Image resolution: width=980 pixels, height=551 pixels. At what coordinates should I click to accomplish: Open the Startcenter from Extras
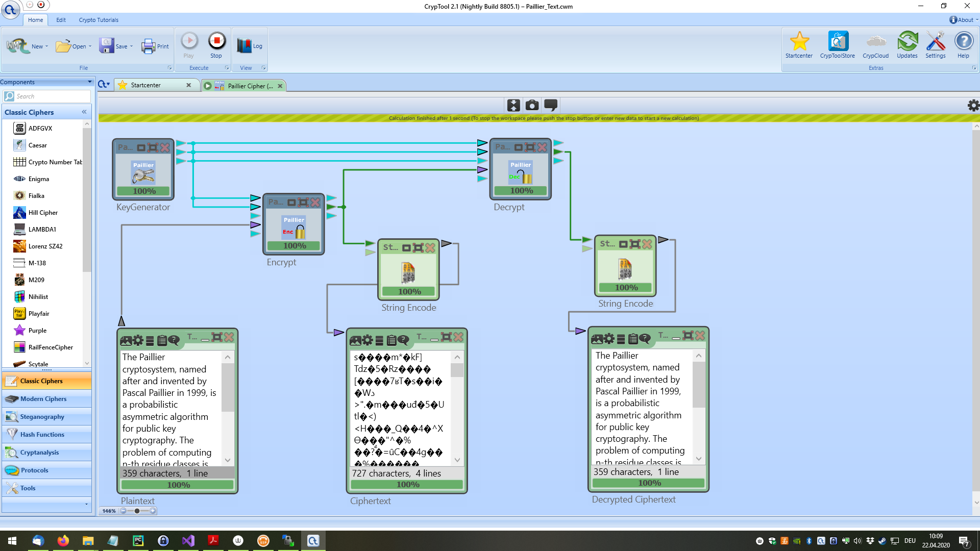click(799, 45)
